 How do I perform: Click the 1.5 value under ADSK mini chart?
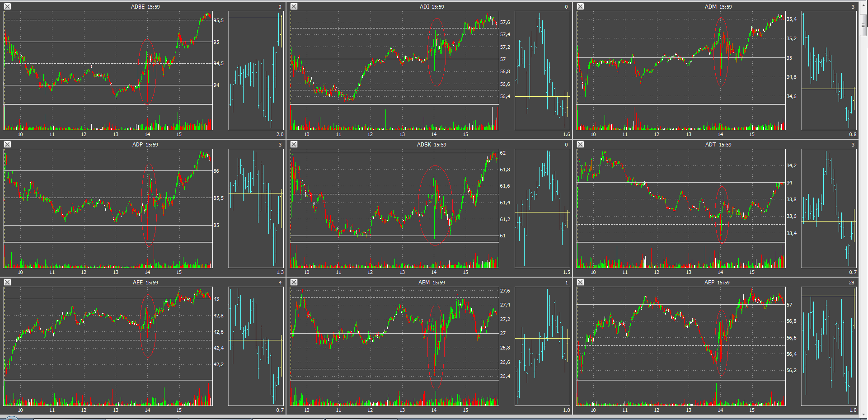pyautogui.click(x=567, y=272)
